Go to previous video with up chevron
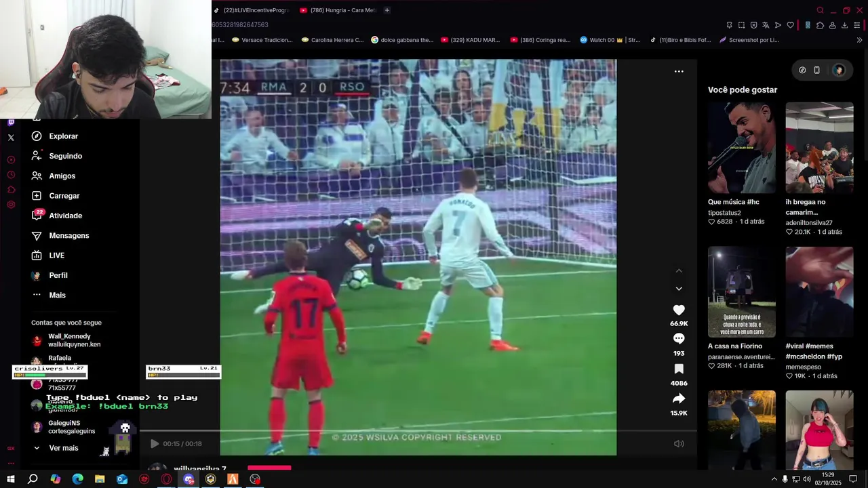868x488 pixels. point(679,271)
